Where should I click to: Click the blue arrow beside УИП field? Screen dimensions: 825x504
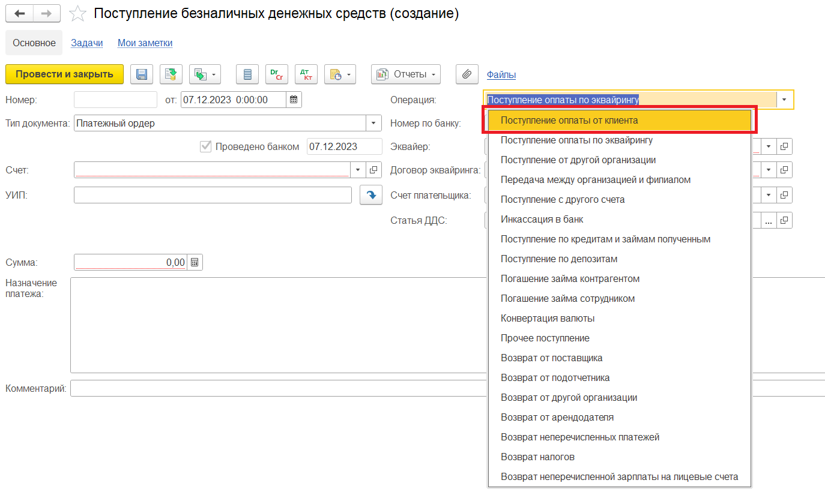371,195
